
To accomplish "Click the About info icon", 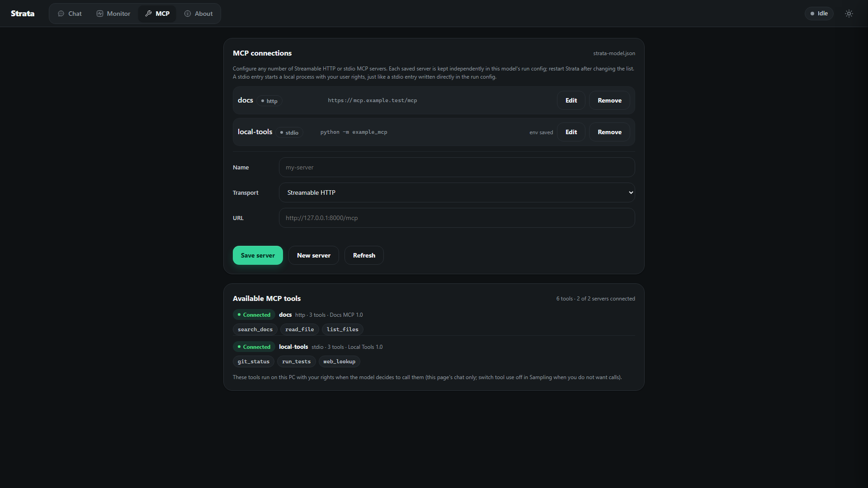I will point(188,14).
